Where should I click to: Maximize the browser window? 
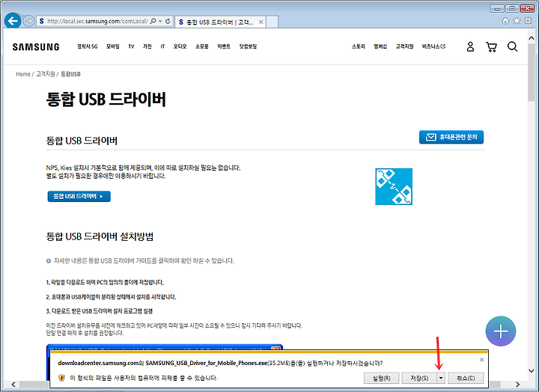(x=512, y=8)
